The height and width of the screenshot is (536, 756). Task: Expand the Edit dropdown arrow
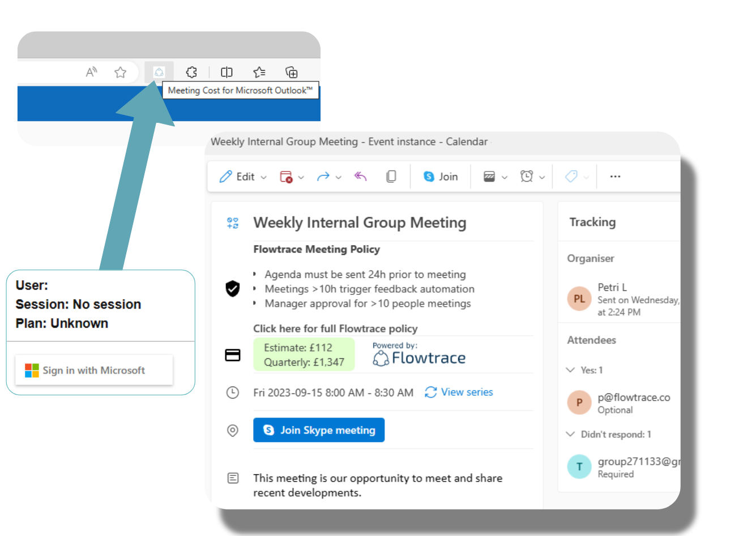264,177
